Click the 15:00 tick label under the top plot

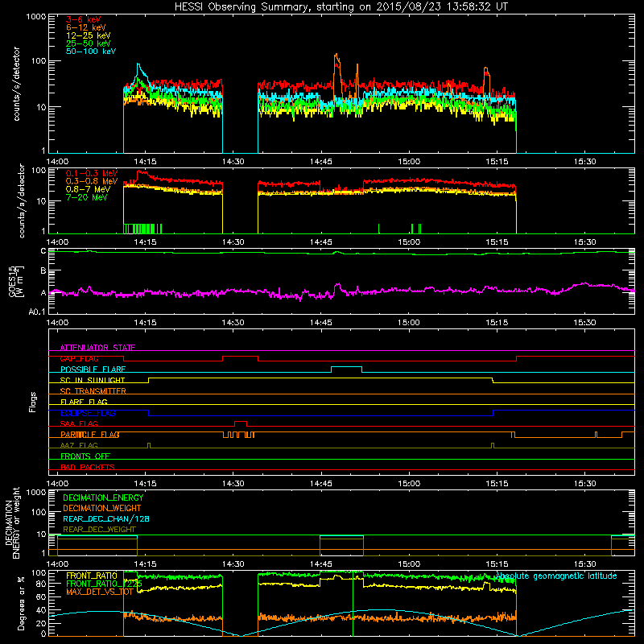409,162
